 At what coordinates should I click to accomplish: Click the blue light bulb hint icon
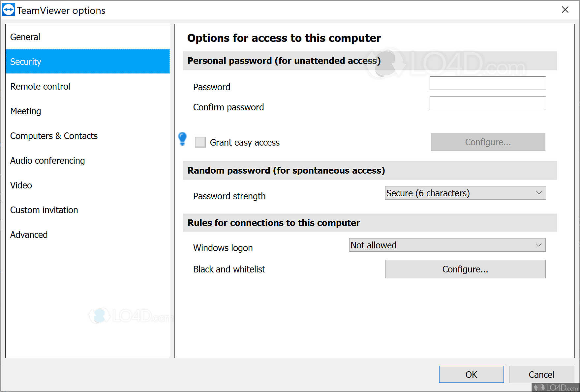[182, 139]
